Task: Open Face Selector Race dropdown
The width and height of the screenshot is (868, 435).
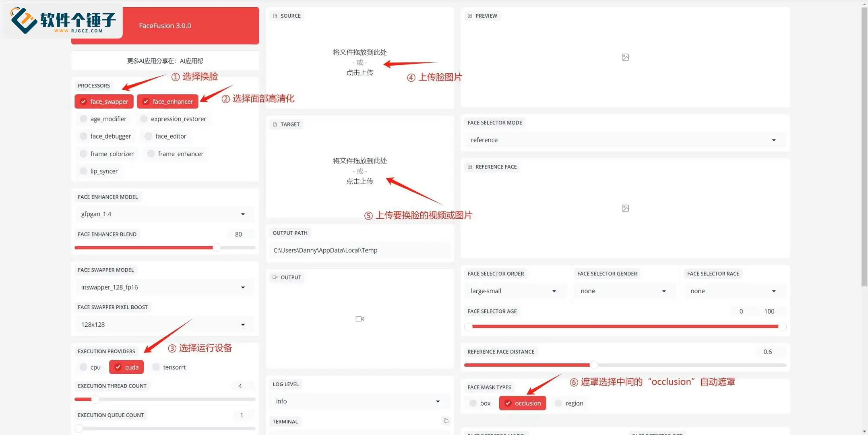Action: [735, 291]
